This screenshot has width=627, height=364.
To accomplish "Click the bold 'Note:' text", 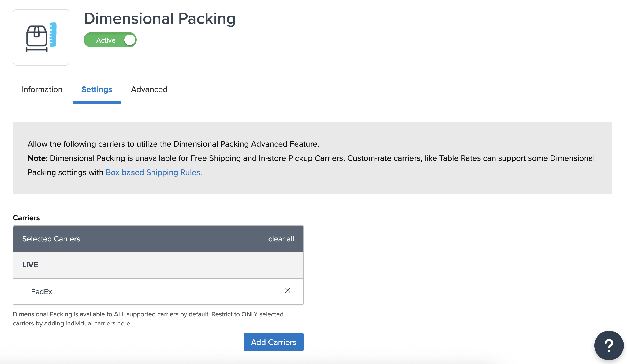I will pos(38,158).
